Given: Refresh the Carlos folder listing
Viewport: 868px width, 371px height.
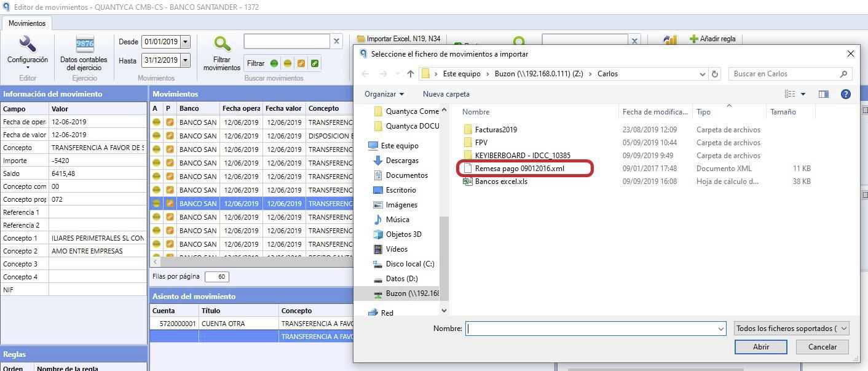Looking at the screenshot, I should pyautogui.click(x=715, y=74).
